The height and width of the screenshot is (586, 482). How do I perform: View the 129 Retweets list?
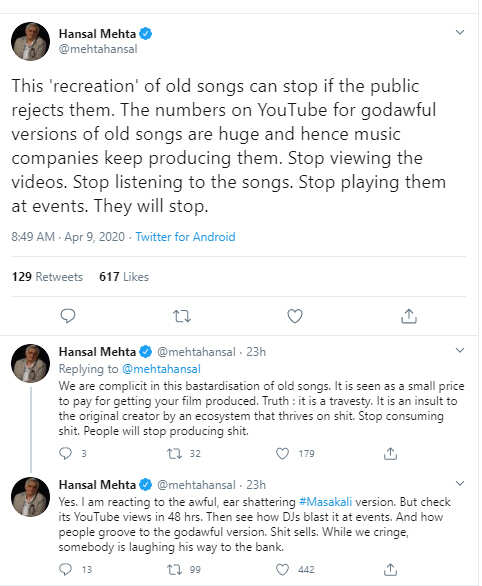click(47, 277)
